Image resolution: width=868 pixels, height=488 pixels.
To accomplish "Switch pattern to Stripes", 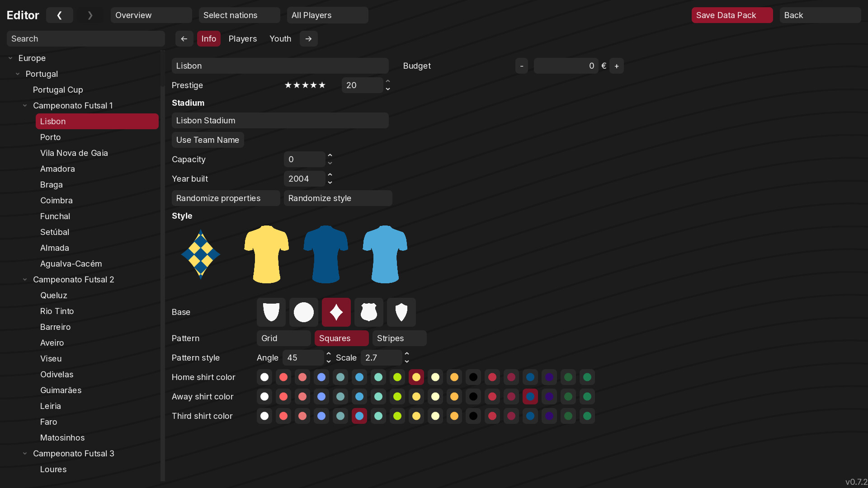I will [399, 338].
